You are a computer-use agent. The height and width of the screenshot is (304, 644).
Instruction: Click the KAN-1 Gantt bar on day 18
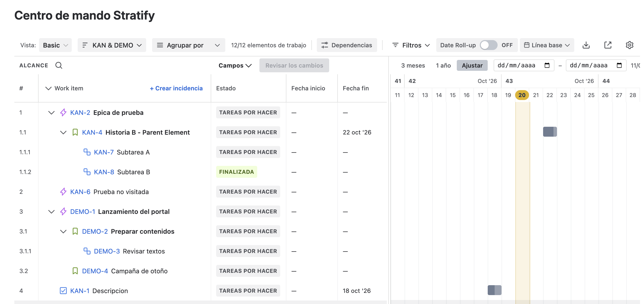pyautogui.click(x=495, y=290)
